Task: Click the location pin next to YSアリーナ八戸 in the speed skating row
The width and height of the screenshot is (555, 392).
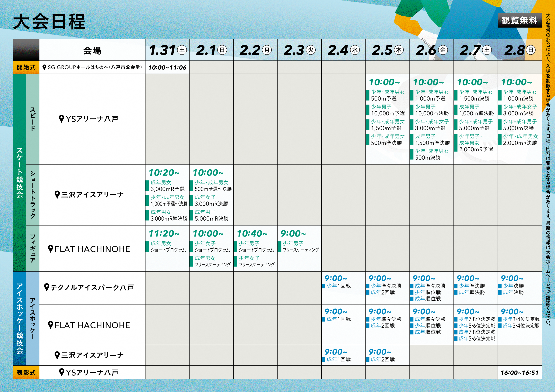Action: click(x=61, y=119)
